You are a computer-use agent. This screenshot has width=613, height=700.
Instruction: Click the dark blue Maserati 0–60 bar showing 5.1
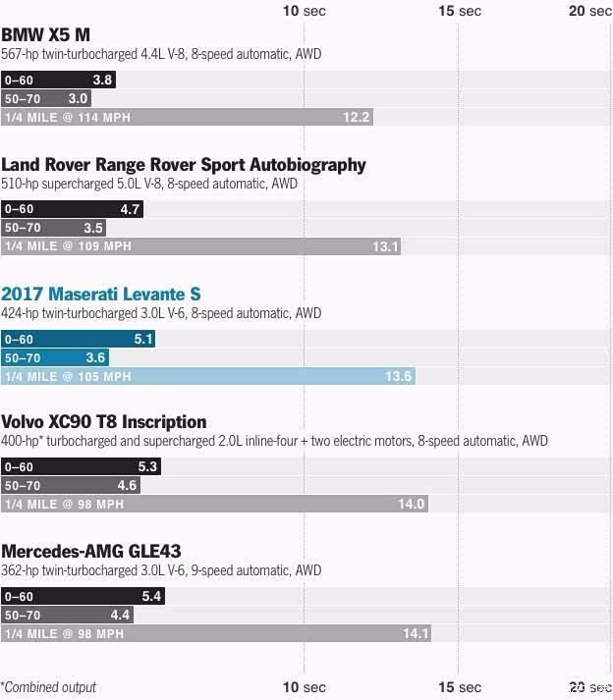(78, 339)
